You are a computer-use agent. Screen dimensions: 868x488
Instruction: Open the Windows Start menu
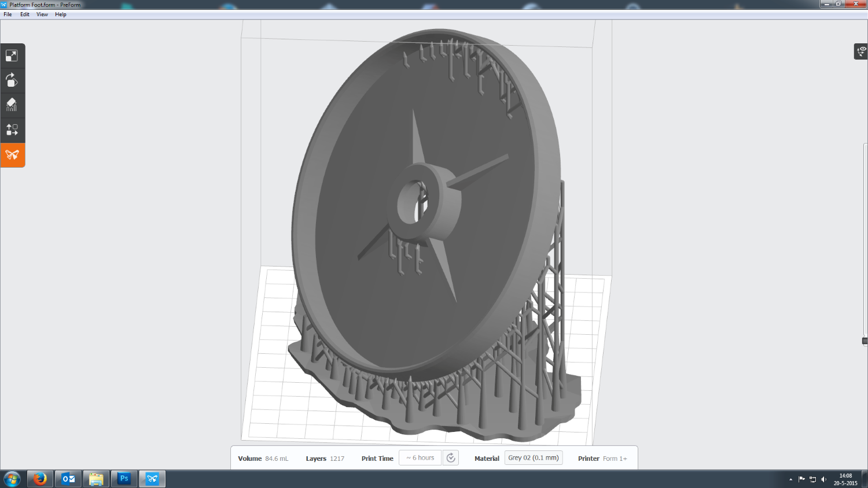12,479
